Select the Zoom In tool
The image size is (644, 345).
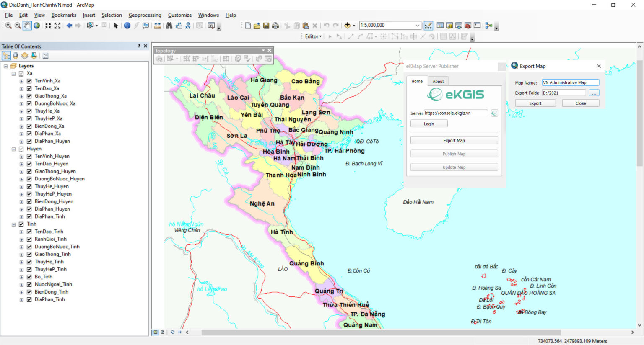(8, 26)
